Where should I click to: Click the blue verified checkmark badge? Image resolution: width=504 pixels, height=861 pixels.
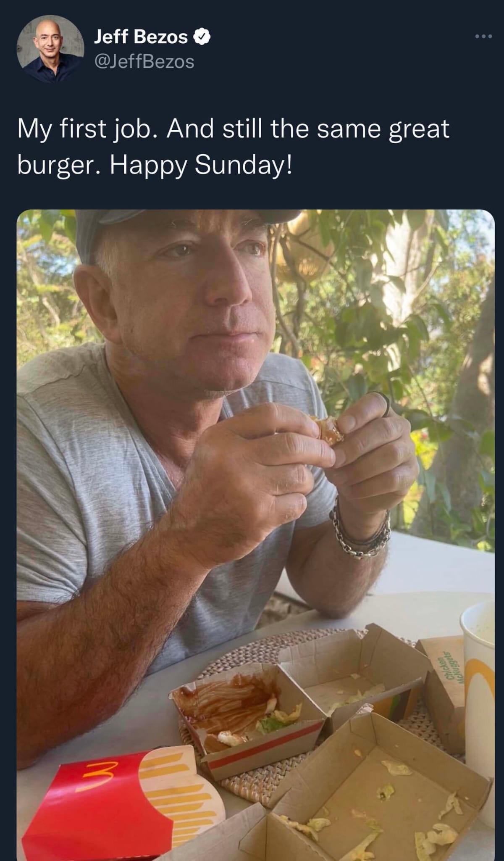202,37
